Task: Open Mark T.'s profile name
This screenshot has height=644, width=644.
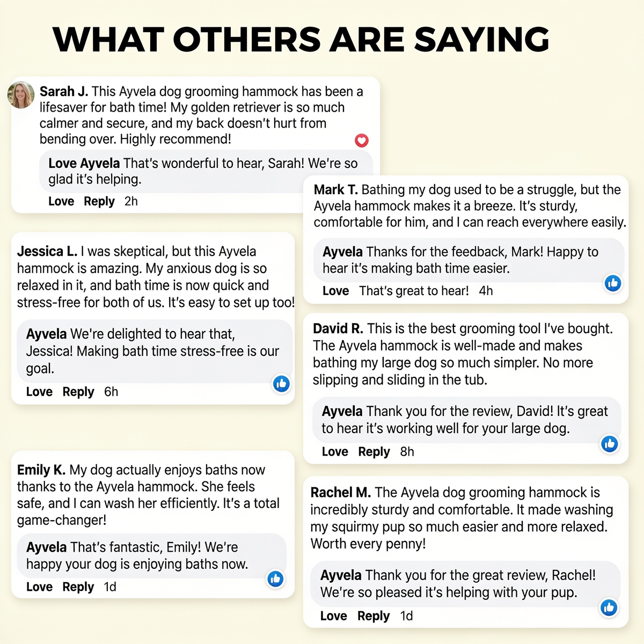Action: coord(336,190)
